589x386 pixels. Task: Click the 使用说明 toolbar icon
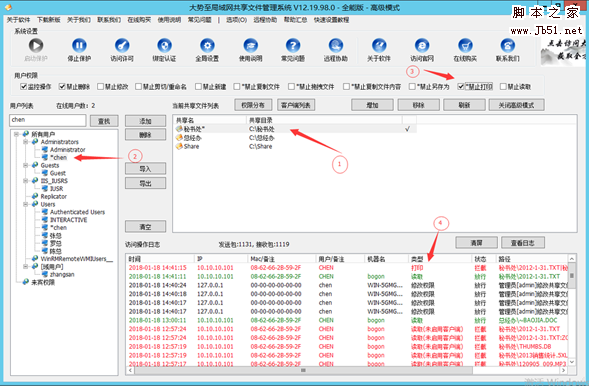pyautogui.click(x=251, y=45)
